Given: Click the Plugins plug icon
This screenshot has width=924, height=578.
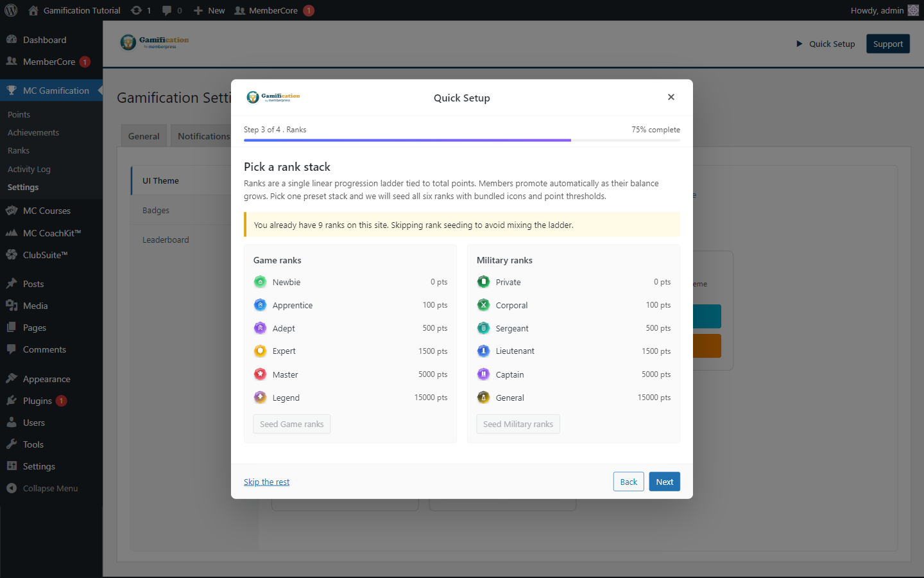Looking at the screenshot, I should pos(12,401).
